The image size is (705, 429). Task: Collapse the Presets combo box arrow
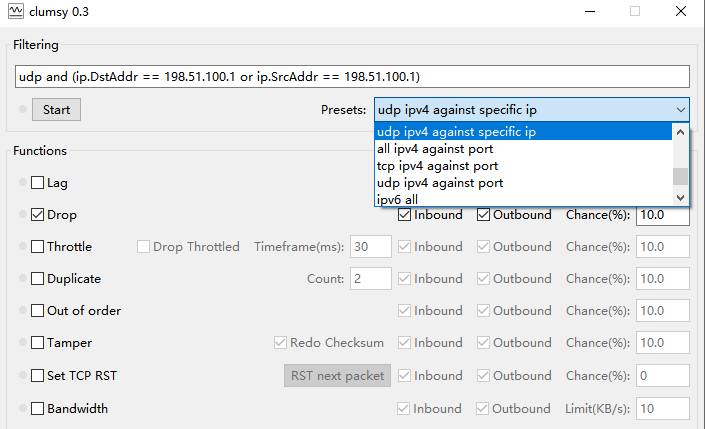click(680, 110)
